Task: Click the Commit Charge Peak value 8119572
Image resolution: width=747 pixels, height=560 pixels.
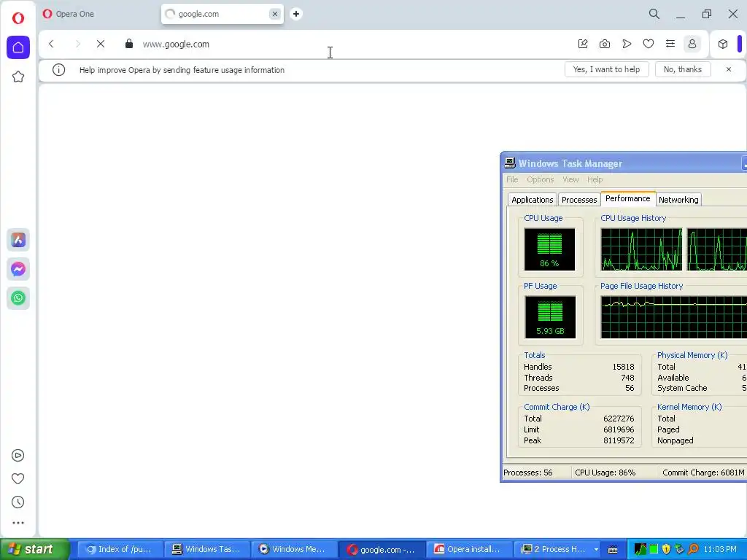Action: click(619, 440)
